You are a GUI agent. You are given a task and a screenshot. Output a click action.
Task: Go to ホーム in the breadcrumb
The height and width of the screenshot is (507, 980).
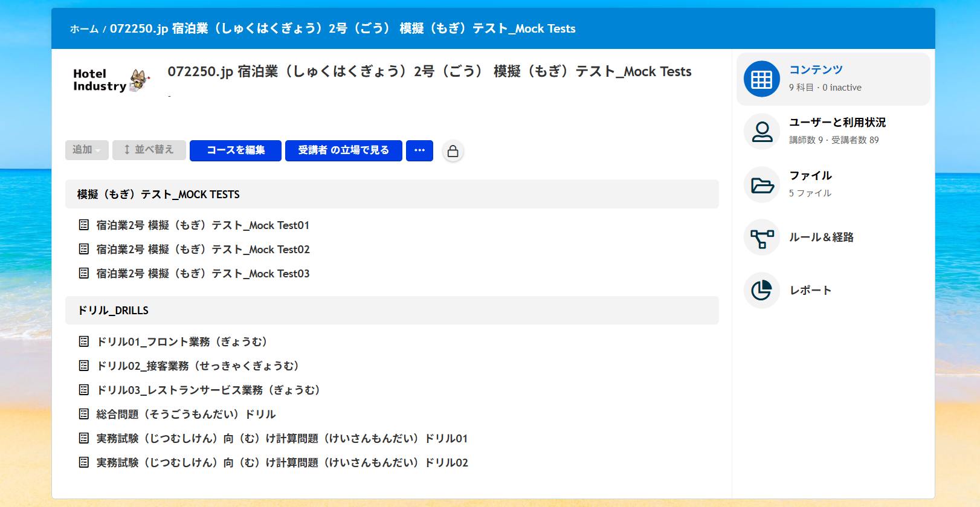(84, 29)
